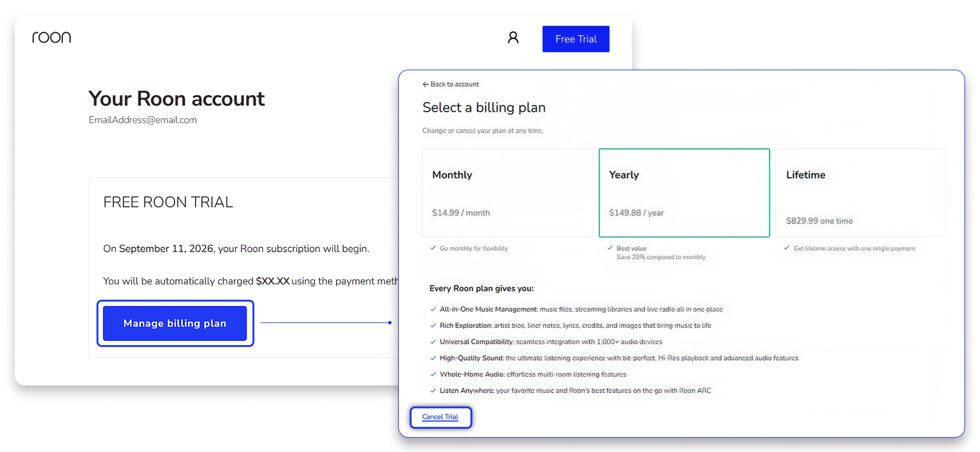This screenshot has height=452, width=980.
Task: Click the $149.88 / year price
Action: (x=636, y=213)
